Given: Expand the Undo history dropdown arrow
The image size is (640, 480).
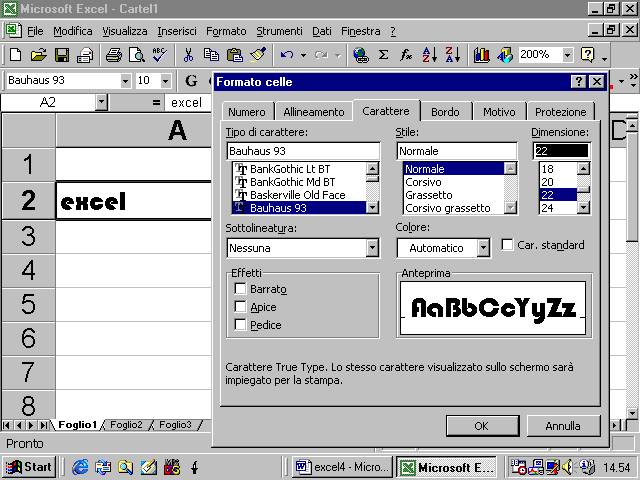Looking at the screenshot, I should [x=303, y=55].
